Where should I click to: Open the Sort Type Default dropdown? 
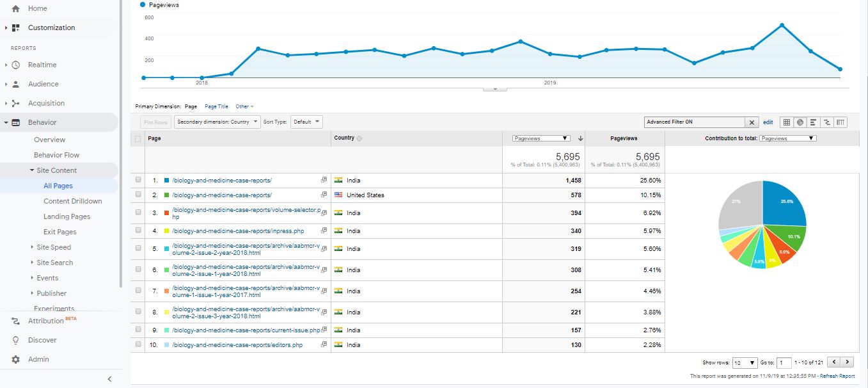click(x=306, y=122)
